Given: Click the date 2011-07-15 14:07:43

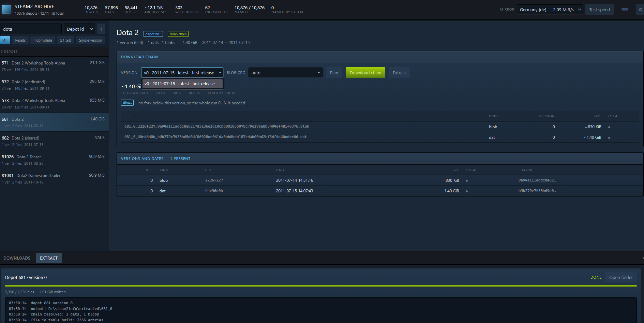Looking at the screenshot, I should [x=295, y=191].
